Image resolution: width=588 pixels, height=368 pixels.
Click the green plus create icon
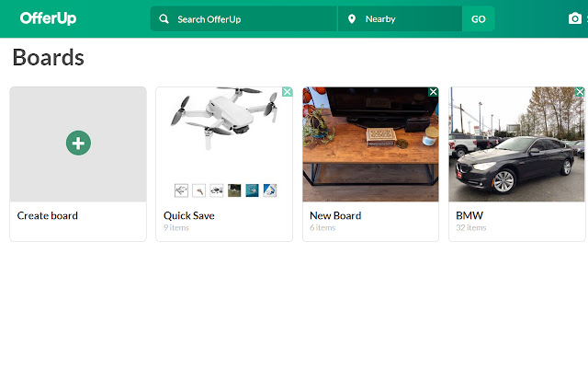(78, 144)
